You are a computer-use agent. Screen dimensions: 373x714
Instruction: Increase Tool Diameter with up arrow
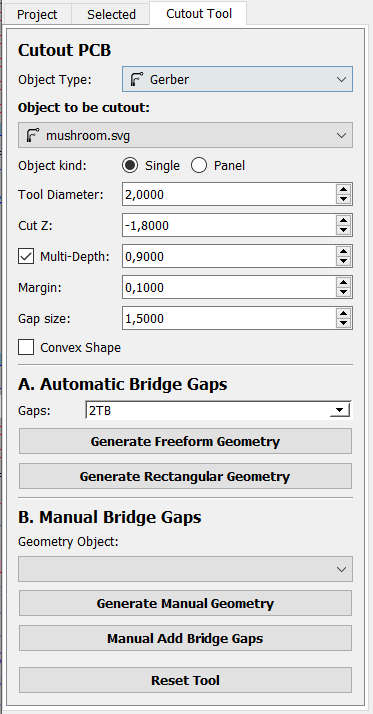tap(343, 189)
